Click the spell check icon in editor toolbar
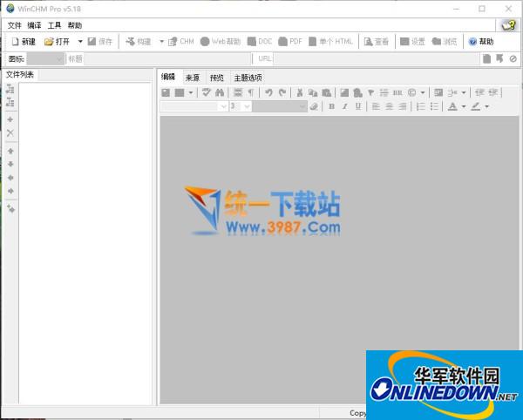Screen dimensions: 523x420 pyautogui.click(x=206, y=92)
